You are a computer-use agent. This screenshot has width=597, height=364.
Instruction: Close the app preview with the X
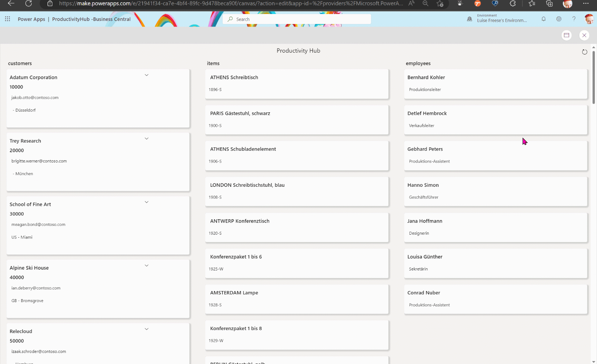pyautogui.click(x=584, y=35)
